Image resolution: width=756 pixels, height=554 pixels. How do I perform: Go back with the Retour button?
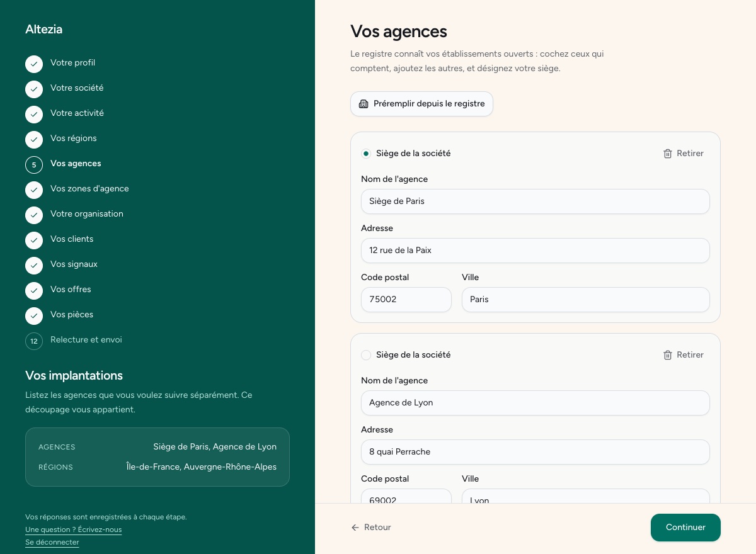click(371, 528)
